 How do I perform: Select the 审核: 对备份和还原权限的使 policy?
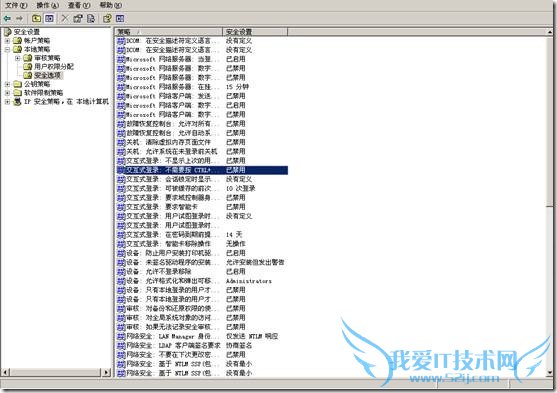pos(169,309)
